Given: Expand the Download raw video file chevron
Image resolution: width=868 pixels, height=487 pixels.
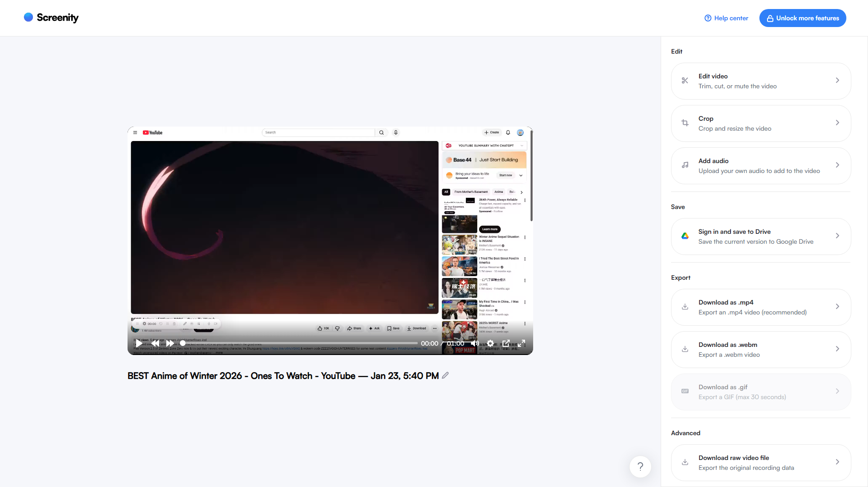Looking at the screenshot, I should tap(837, 462).
